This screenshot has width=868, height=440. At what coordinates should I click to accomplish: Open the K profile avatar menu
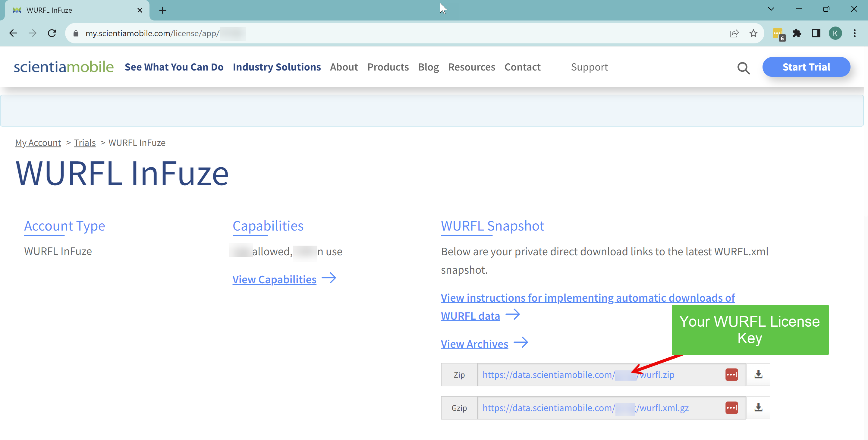[x=835, y=33]
